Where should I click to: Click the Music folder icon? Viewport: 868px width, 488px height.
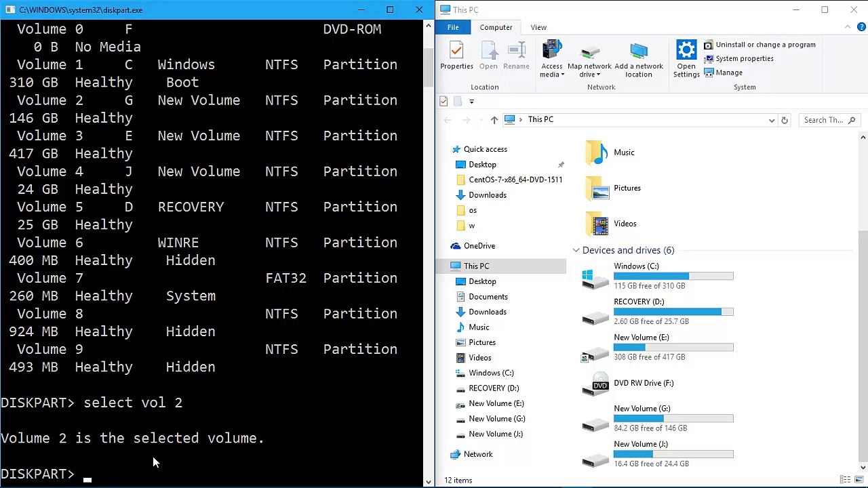click(x=597, y=152)
